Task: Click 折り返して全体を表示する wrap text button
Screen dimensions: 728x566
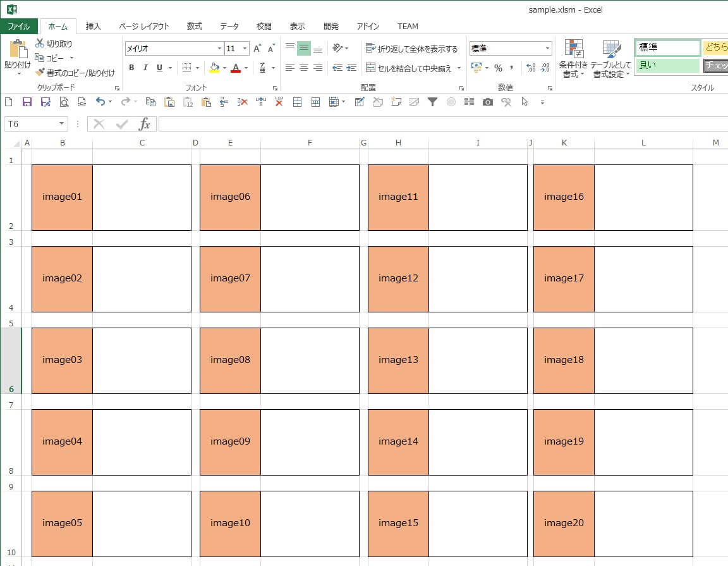Action: click(x=411, y=49)
